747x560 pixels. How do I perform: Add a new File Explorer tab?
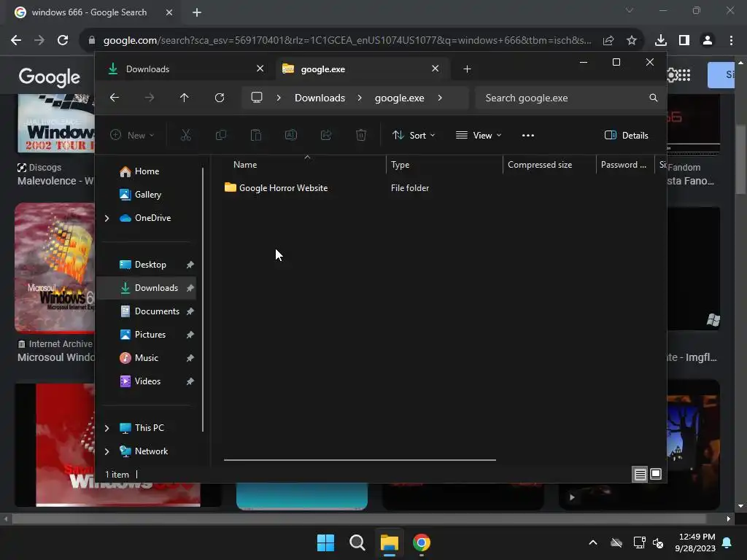(467, 69)
